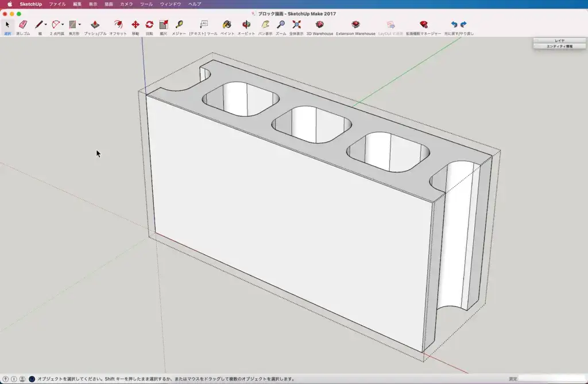Select the Move (移動) tool
Screen dimensions: 588x384
tap(136, 25)
